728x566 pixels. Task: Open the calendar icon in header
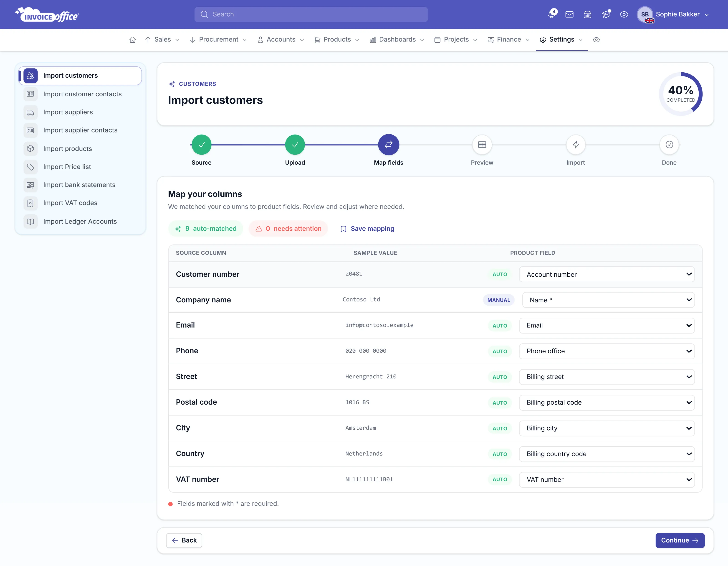[587, 14]
